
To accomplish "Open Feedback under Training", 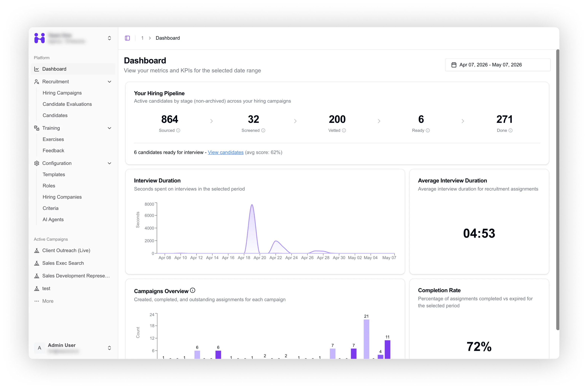I will [53, 151].
